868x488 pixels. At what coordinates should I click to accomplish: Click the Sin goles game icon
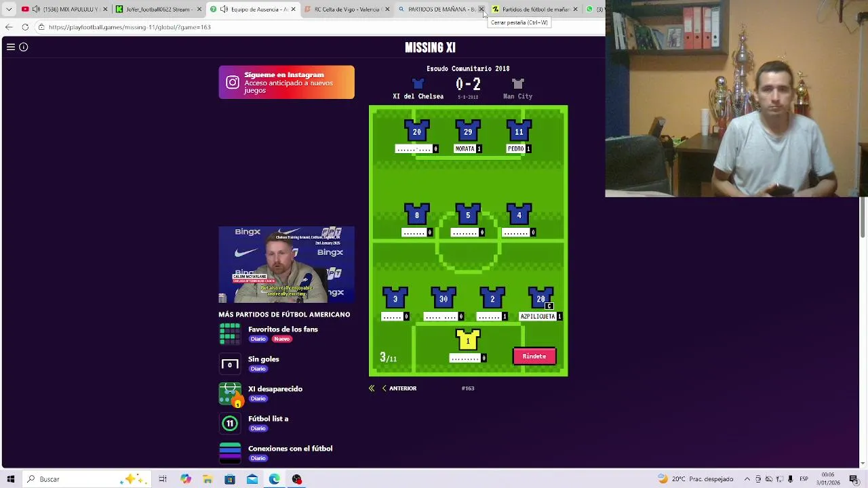click(x=230, y=364)
